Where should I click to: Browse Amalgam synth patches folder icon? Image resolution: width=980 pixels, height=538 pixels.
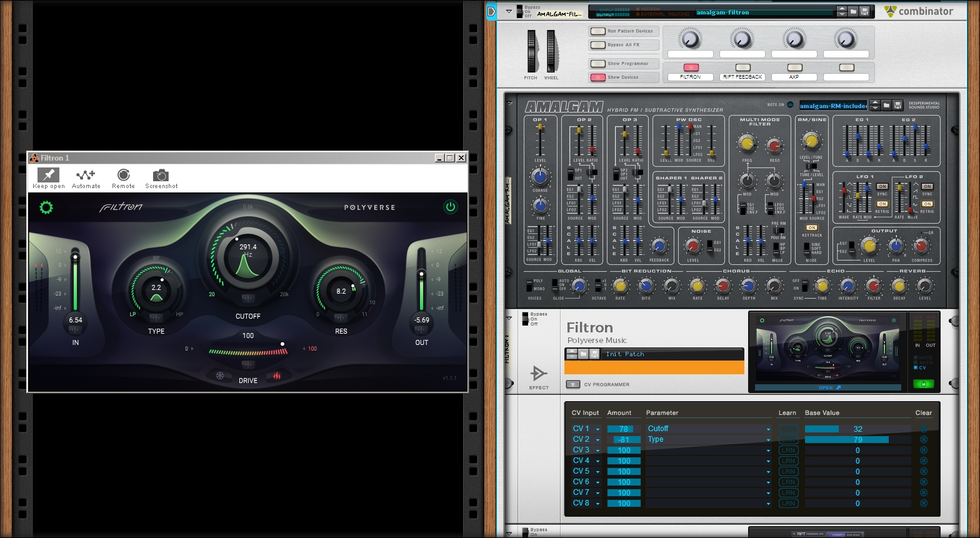pos(886,105)
